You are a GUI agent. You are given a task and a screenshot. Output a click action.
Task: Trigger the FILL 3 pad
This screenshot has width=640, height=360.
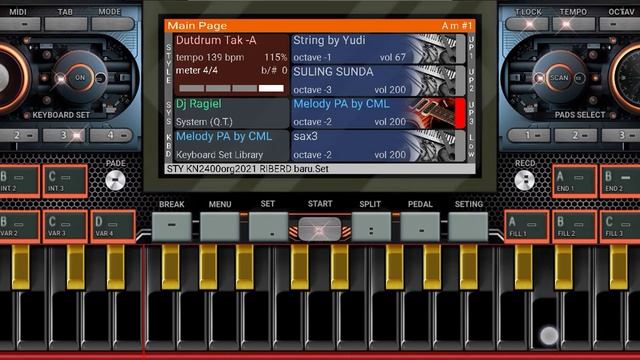[x=620, y=227]
